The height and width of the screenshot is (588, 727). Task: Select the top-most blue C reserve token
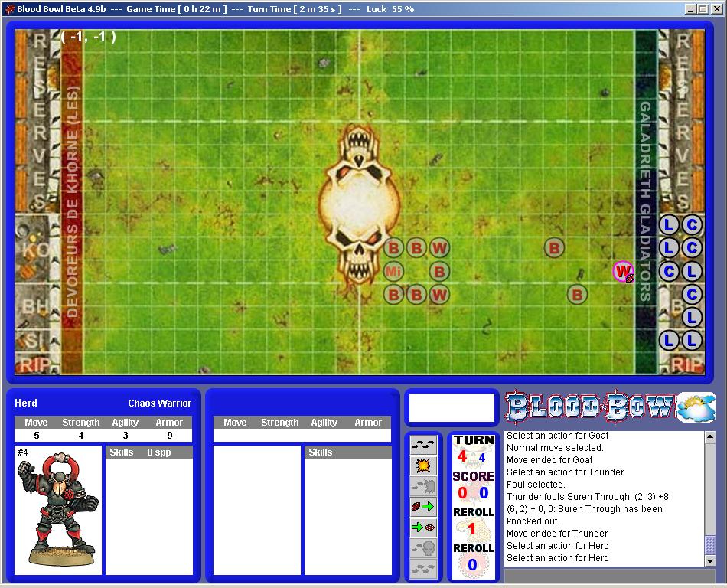click(692, 225)
